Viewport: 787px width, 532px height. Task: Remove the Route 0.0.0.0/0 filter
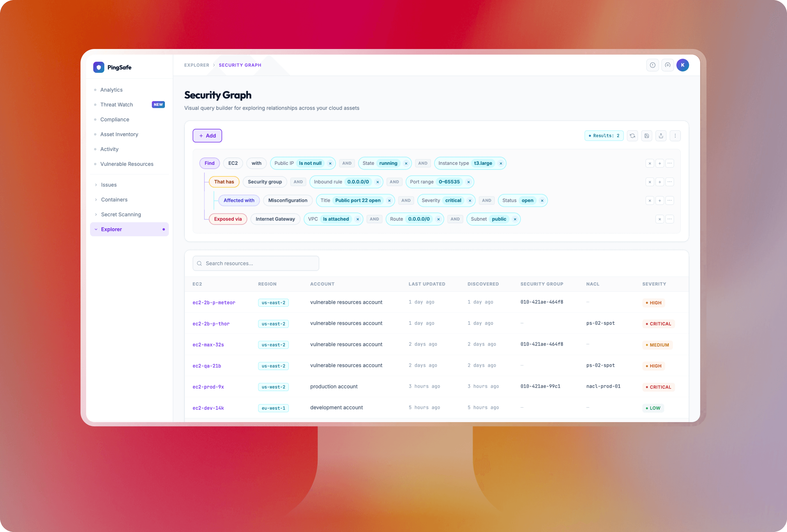click(x=438, y=219)
